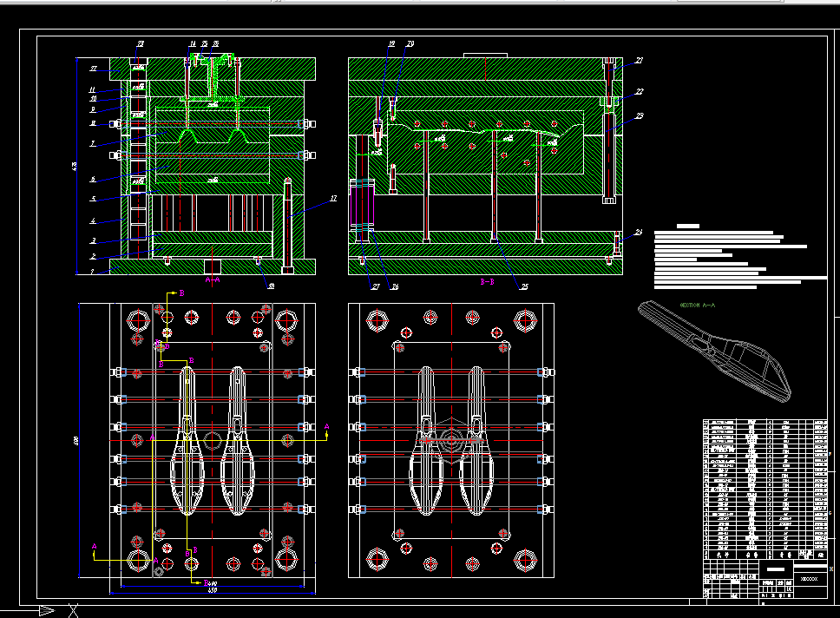Screen dimensions: 840x618
Task: Select balloon label 21 at top right of B-B
Action: click(x=639, y=61)
